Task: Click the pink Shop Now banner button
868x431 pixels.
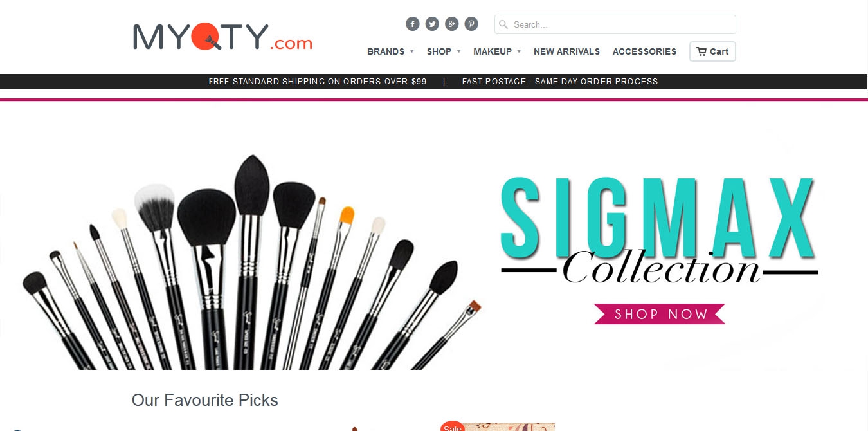Action: click(x=660, y=314)
